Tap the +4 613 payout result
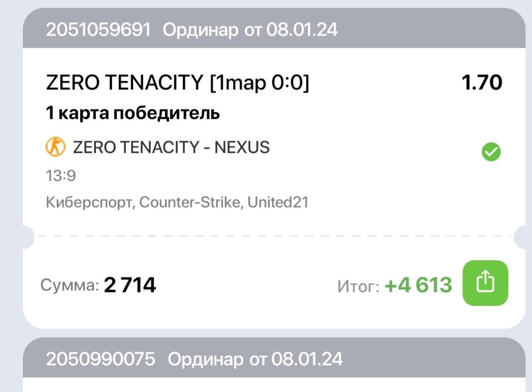532x392 pixels. pos(418,285)
